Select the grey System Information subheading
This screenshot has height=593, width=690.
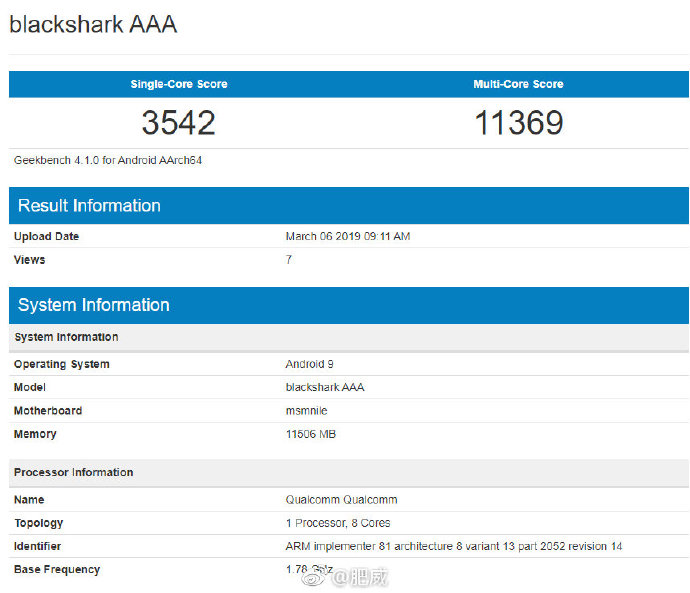(66, 337)
